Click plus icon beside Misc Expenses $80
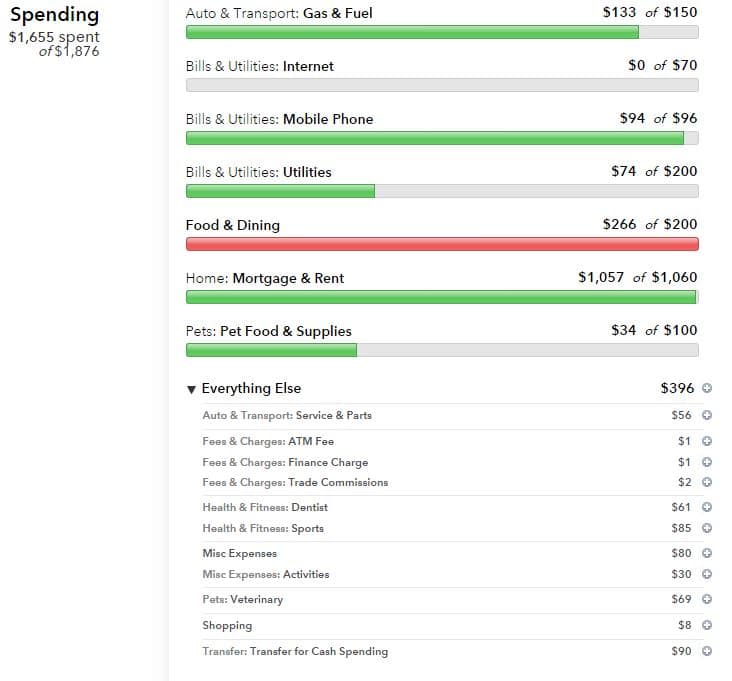The width and height of the screenshot is (732, 681). [707, 553]
